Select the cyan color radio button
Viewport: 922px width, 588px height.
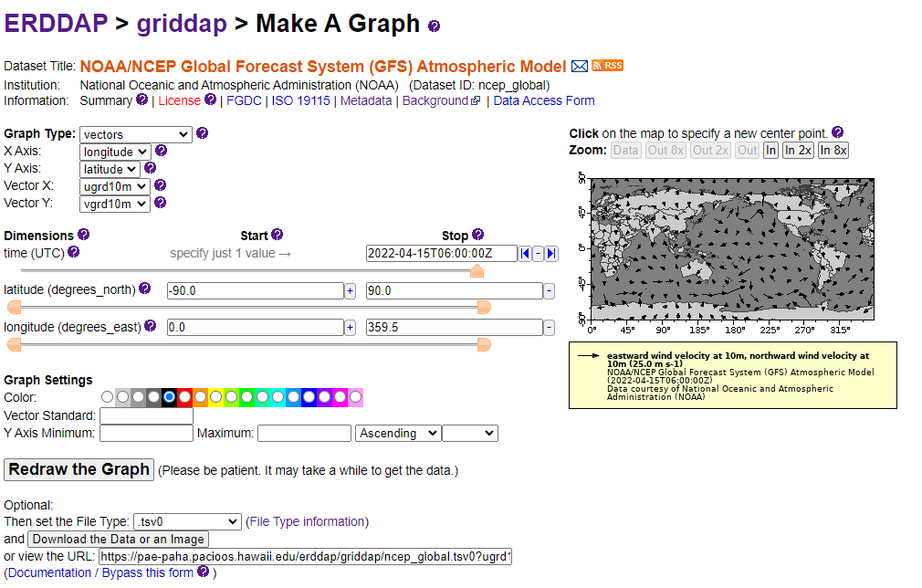click(278, 397)
